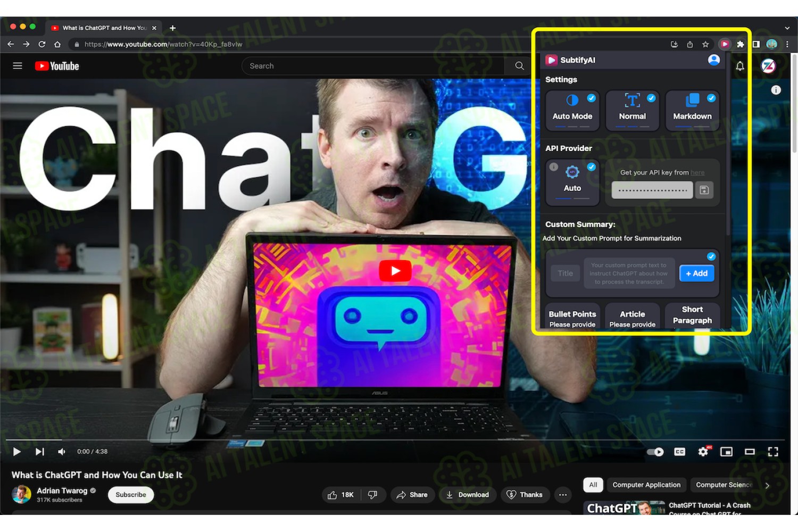Image resolution: width=798 pixels, height=532 pixels.
Task: Open a new browser tab
Action: pyautogui.click(x=172, y=28)
